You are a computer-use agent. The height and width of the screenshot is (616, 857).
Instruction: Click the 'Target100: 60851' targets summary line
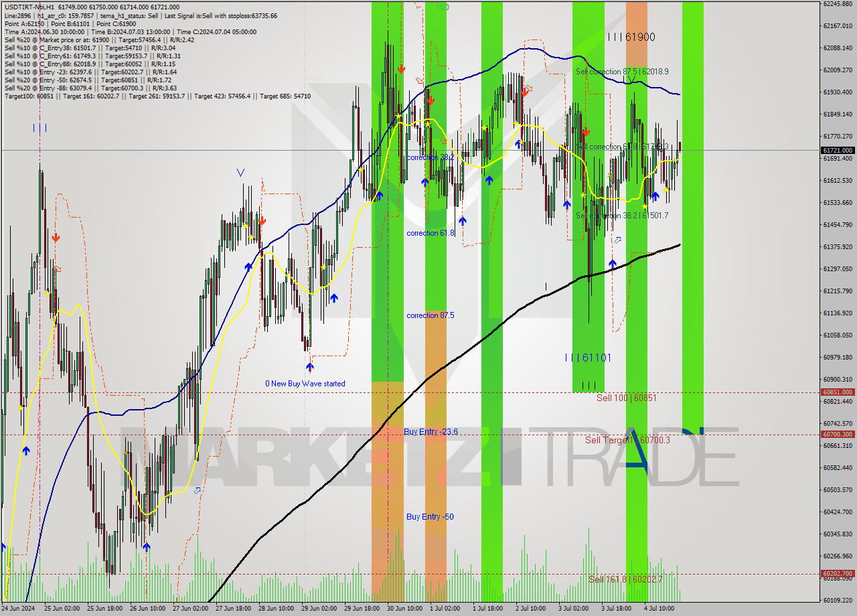(x=157, y=96)
